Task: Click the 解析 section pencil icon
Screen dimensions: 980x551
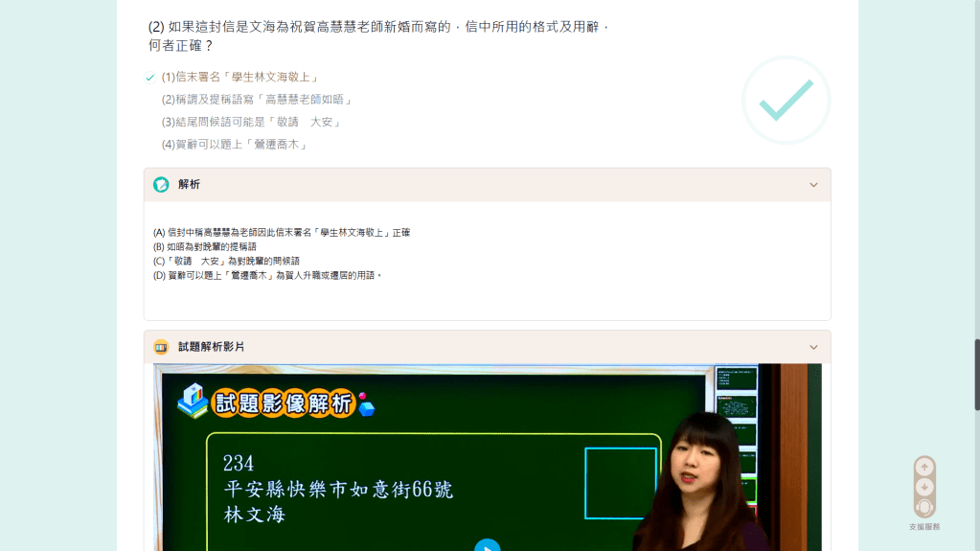Action: [161, 185]
